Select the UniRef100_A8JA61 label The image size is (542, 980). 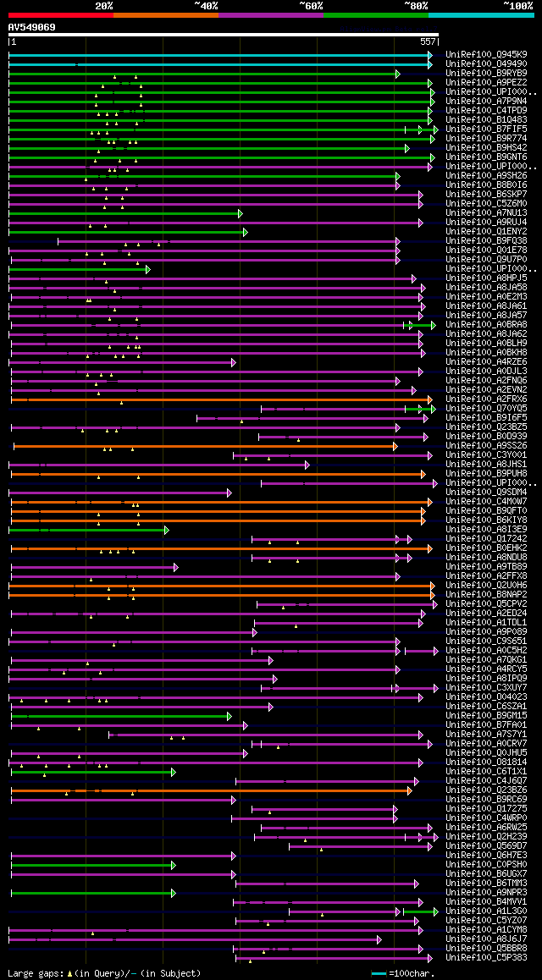coord(486,306)
